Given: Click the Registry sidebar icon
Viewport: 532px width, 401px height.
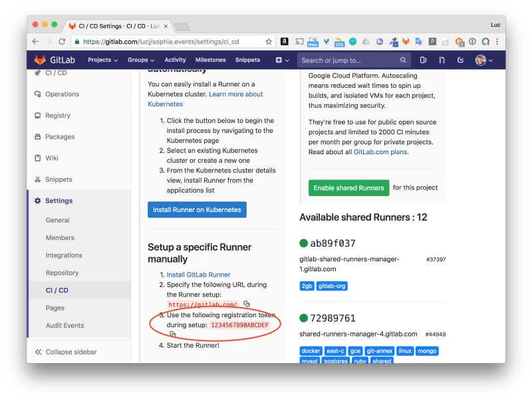Looking at the screenshot, I should tap(38, 115).
